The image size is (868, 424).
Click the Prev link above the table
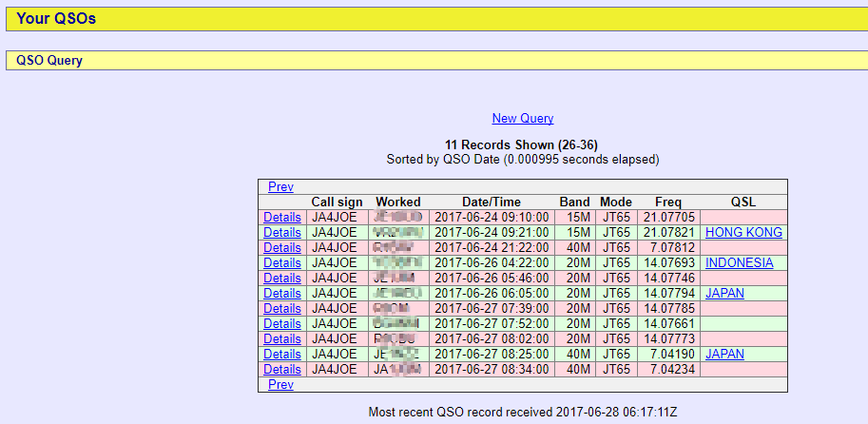pyautogui.click(x=280, y=187)
